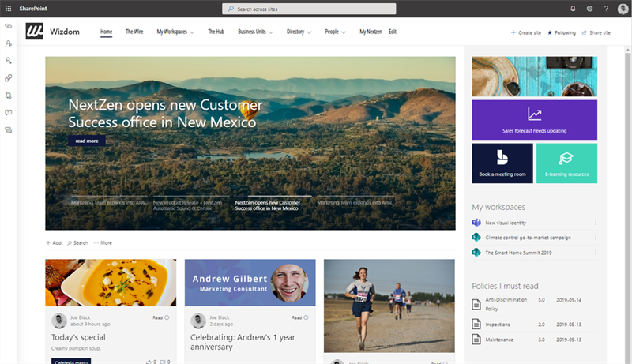Expand Business Units menu chevron

(271, 32)
